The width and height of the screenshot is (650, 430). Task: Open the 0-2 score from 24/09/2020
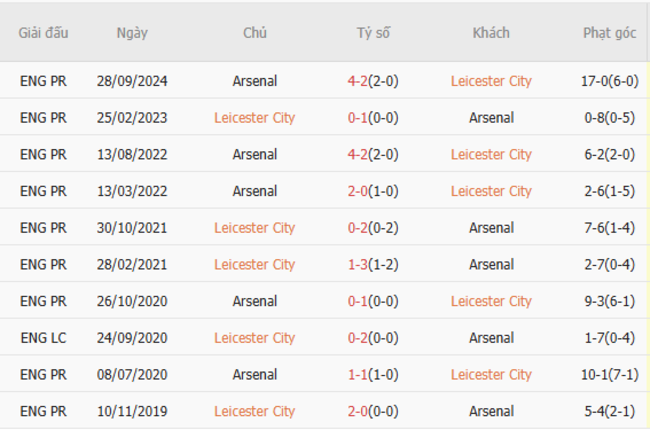360,338
